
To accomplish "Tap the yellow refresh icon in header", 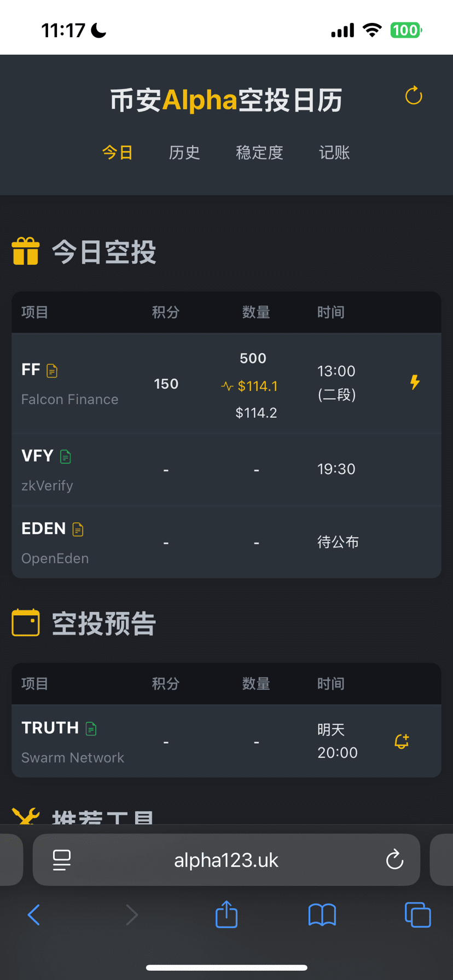I will pos(414,96).
